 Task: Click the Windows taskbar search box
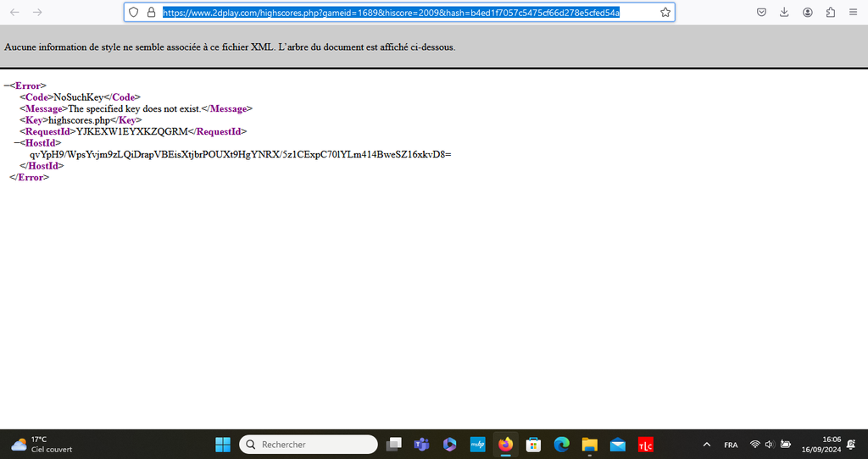point(309,445)
